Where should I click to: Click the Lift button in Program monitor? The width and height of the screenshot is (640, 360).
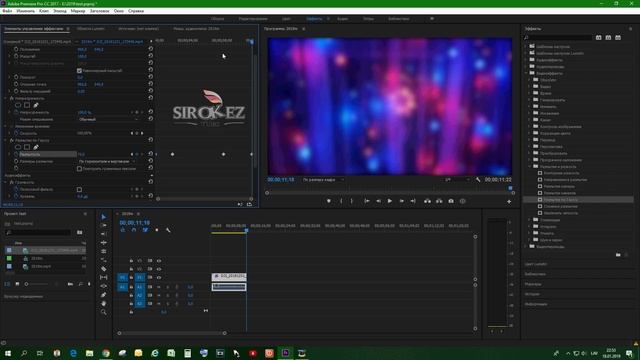click(x=427, y=201)
